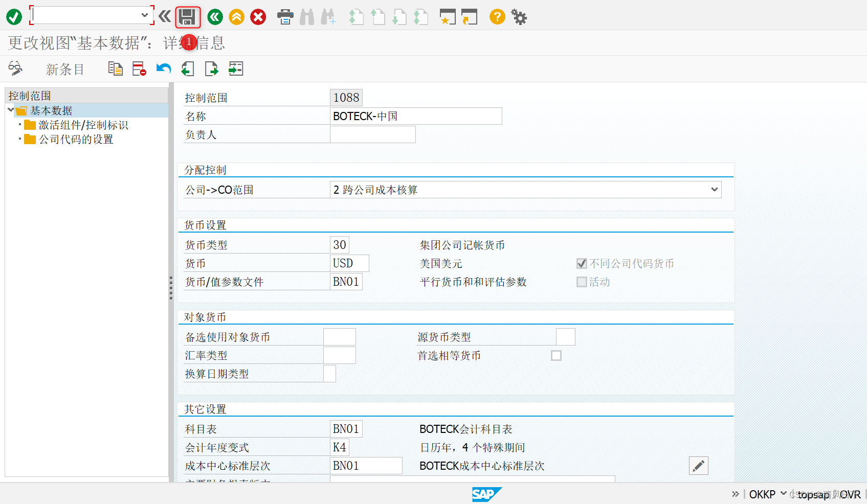Click the 控制范围 field 1088
The width and height of the screenshot is (867, 504).
click(x=346, y=98)
